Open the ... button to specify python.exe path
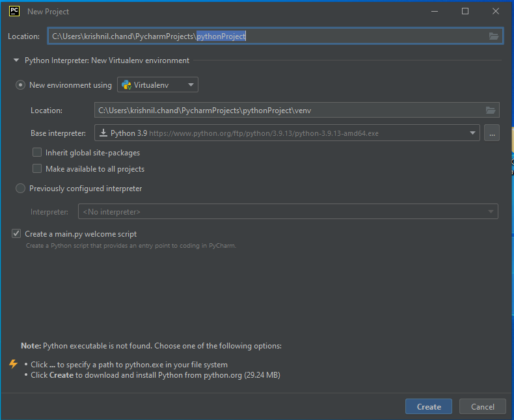Image resolution: width=514 pixels, height=420 pixels. tap(492, 133)
